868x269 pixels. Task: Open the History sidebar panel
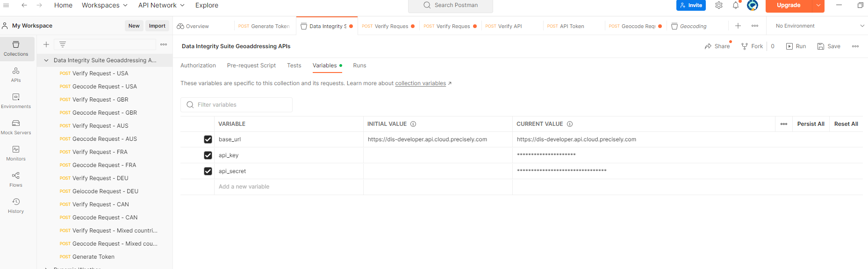click(x=16, y=205)
